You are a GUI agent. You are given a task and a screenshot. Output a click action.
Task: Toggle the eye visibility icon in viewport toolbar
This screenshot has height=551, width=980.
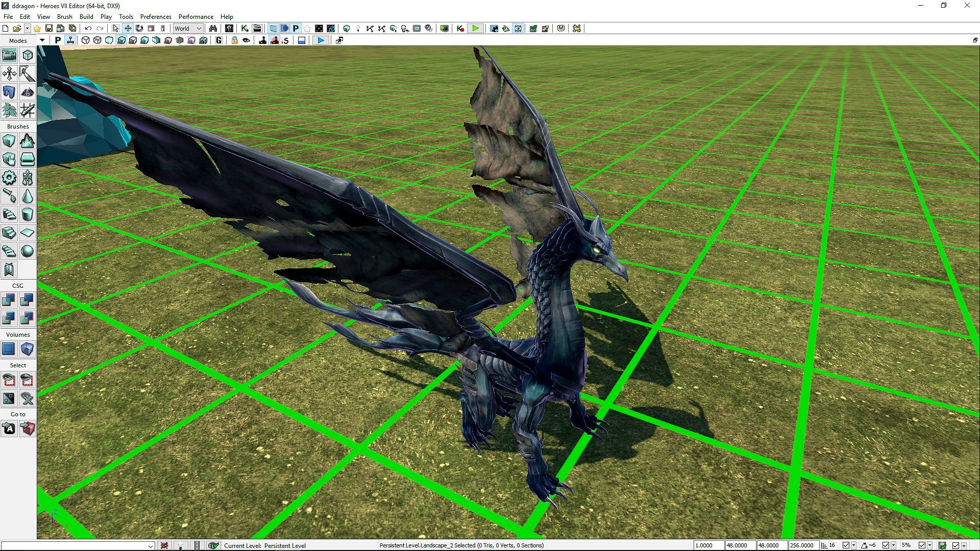click(x=246, y=40)
